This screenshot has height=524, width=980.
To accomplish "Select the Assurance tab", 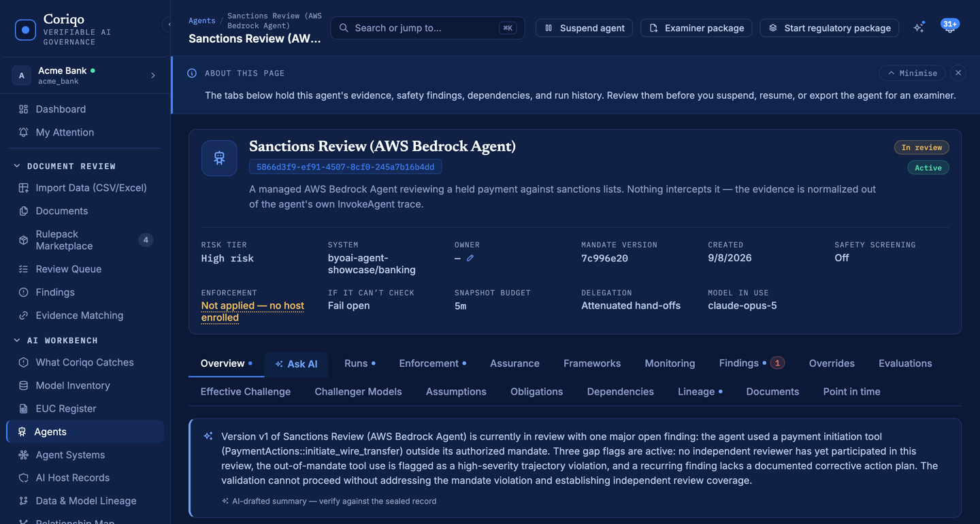I will [x=514, y=363].
